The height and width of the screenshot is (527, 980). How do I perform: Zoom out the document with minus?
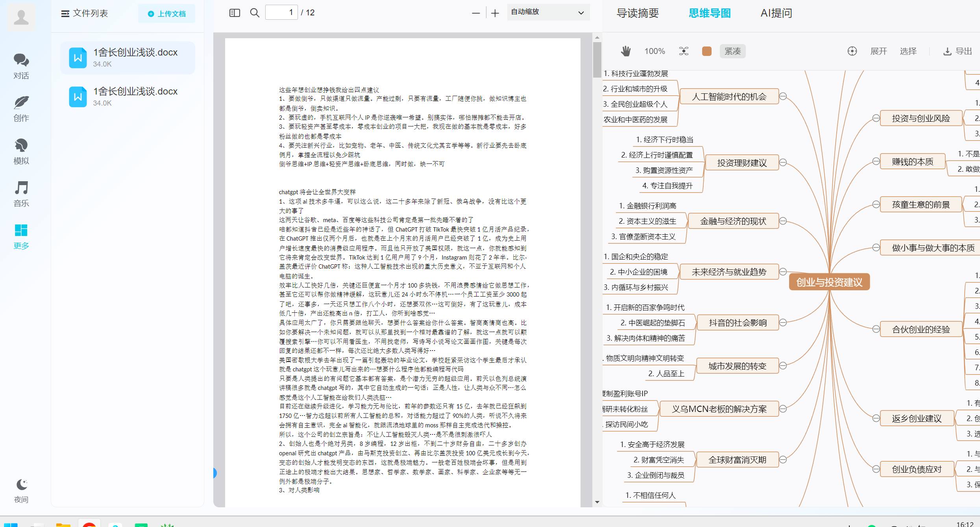(x=476, y=13)
